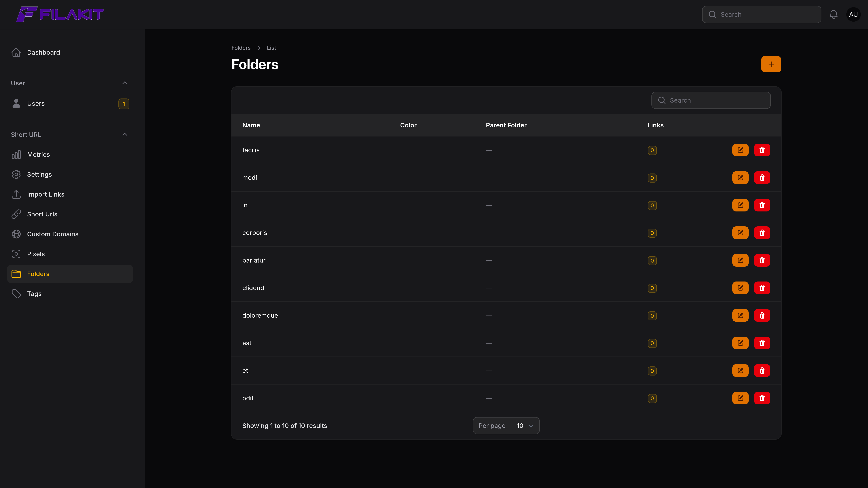Delete the doloremque folder
The image size is (868, 488).
762,316
